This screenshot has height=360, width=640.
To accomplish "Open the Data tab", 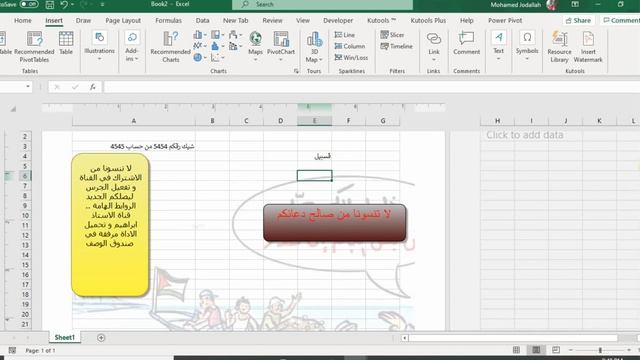I will pyautogui.click(x=202, y=20).
